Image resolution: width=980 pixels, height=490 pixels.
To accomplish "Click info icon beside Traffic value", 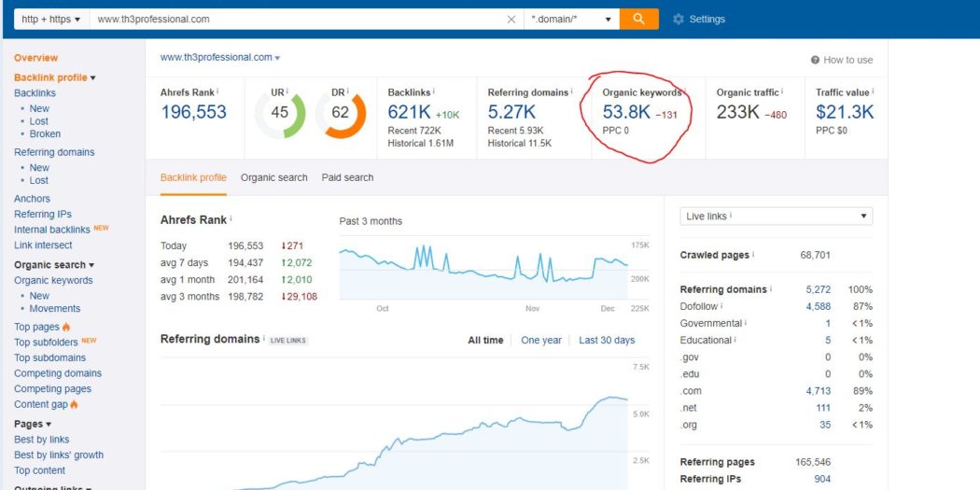I will point(873,91).
